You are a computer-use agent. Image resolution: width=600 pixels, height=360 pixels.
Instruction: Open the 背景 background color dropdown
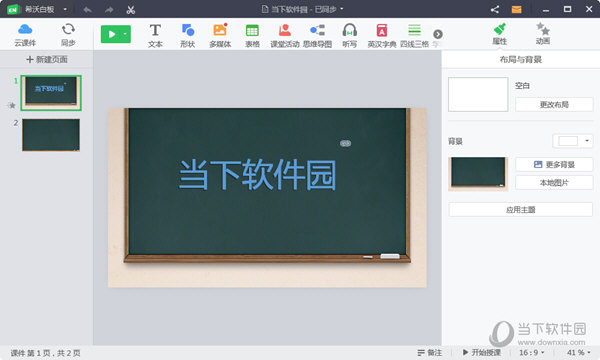click(x=573, y=141)
